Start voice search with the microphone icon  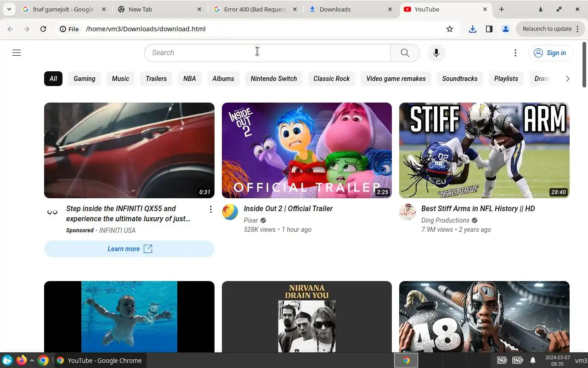(436, 53)
